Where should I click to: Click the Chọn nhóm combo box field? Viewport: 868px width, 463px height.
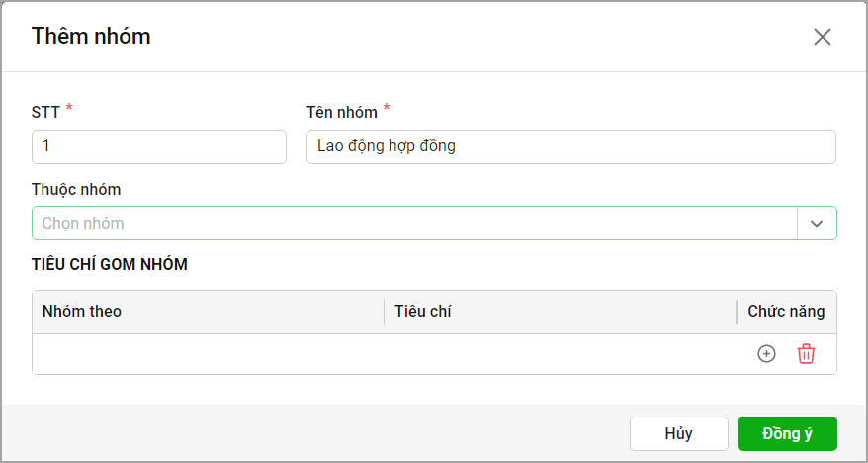click(415, 223)
